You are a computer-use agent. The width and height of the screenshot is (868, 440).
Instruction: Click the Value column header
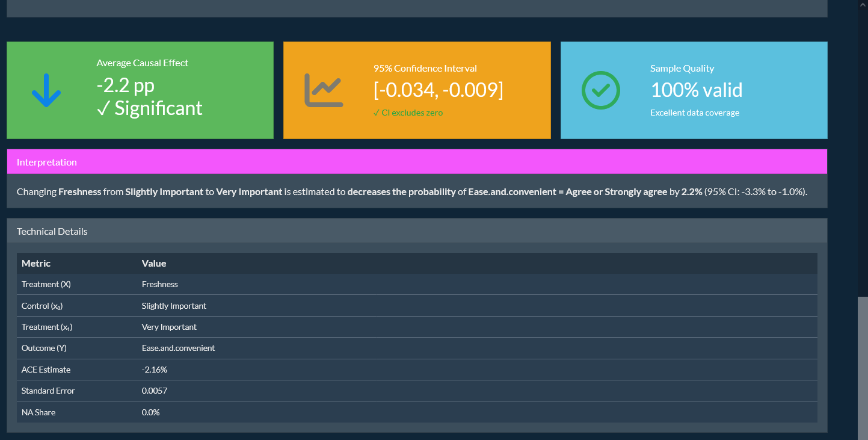154,263
